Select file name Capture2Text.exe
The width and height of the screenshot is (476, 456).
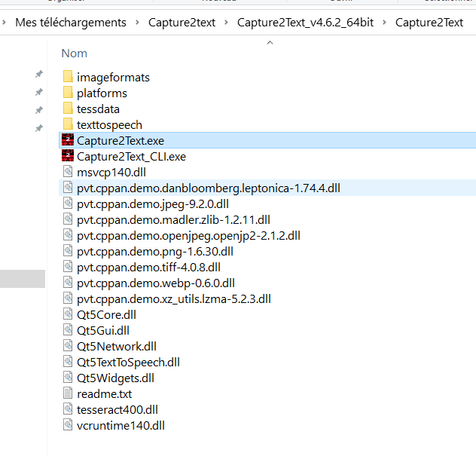coord(121,141)
